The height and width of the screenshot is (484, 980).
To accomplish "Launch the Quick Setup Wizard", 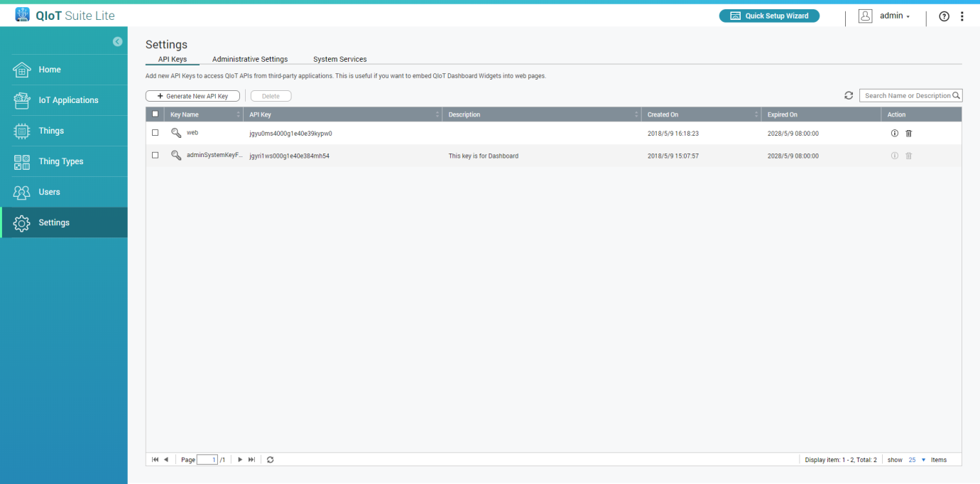I will coord(769,16).
